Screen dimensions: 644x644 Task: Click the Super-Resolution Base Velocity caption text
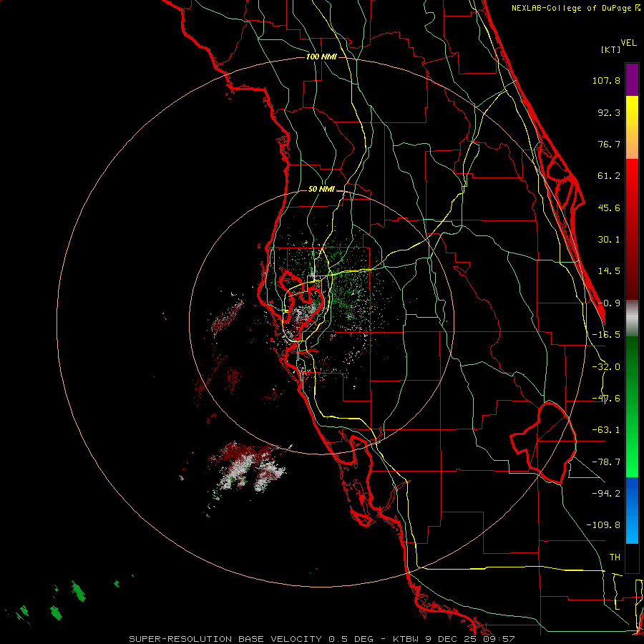click(322, 639)
